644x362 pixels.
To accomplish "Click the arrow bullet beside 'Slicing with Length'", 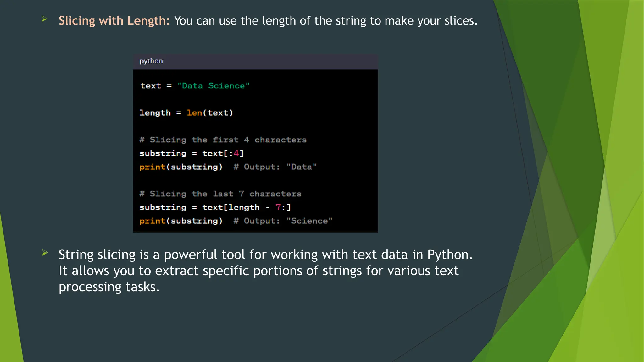I will (44, 19).
